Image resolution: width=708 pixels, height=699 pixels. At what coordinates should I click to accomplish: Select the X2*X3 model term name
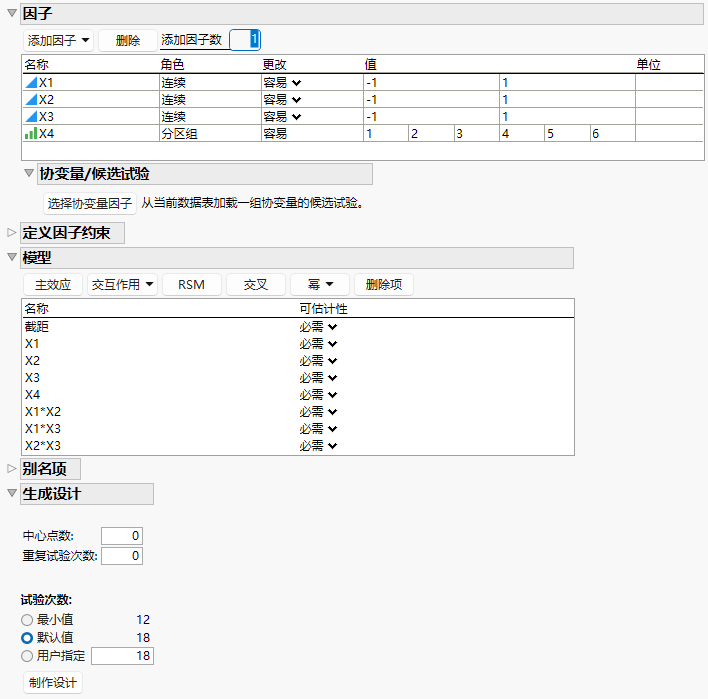(x=43, y=446)
